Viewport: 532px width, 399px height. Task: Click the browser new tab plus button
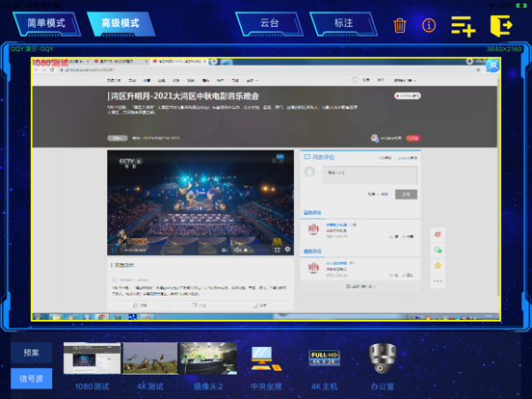coord(214,62)
